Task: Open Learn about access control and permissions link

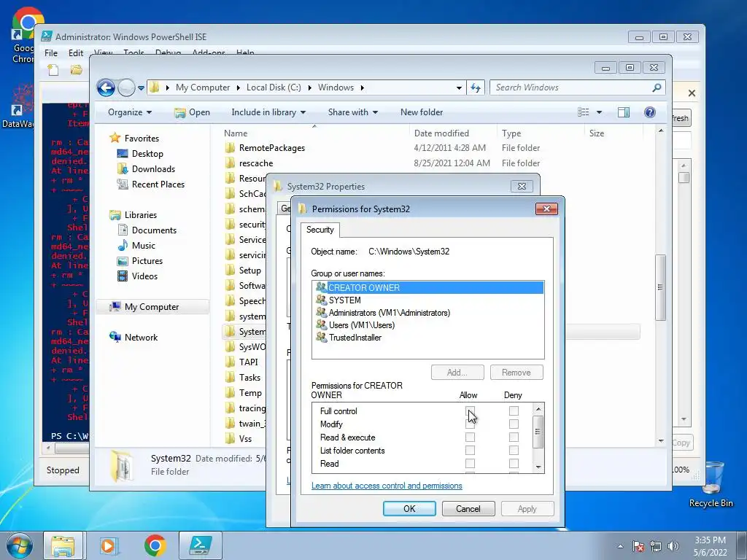Action: (x=387, y=486)
